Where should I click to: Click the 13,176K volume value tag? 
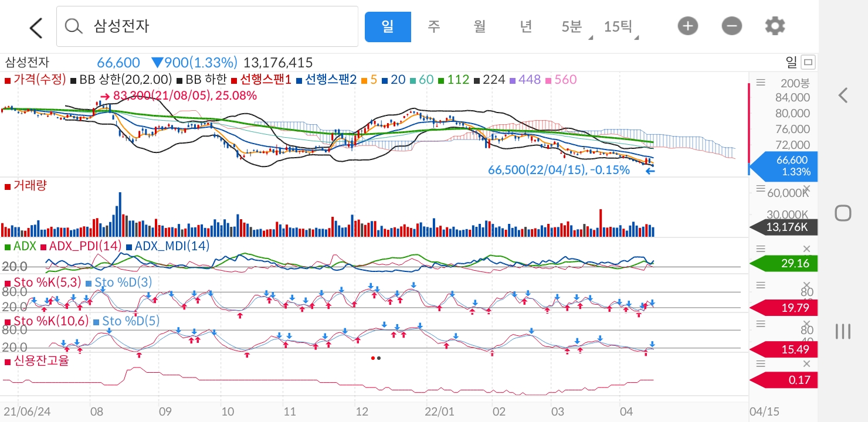(783, 227)
